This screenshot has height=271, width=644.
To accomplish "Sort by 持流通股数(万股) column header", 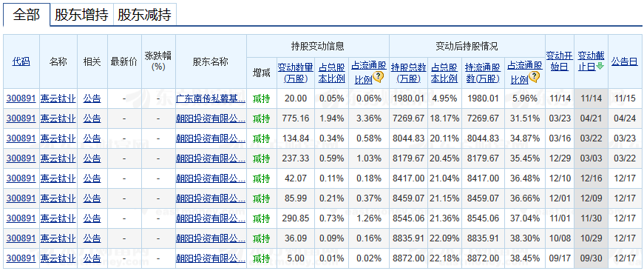I will (x=483, y=72).
